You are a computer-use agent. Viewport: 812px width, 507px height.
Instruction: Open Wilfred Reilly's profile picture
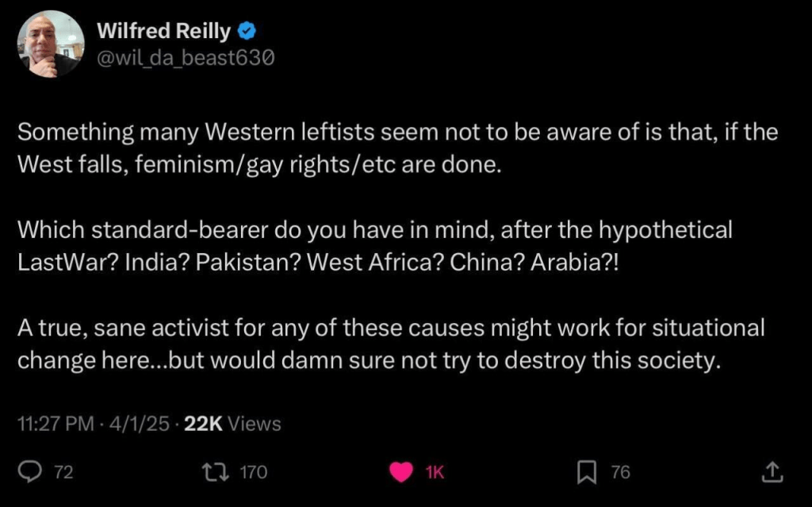tap(50, 44)
